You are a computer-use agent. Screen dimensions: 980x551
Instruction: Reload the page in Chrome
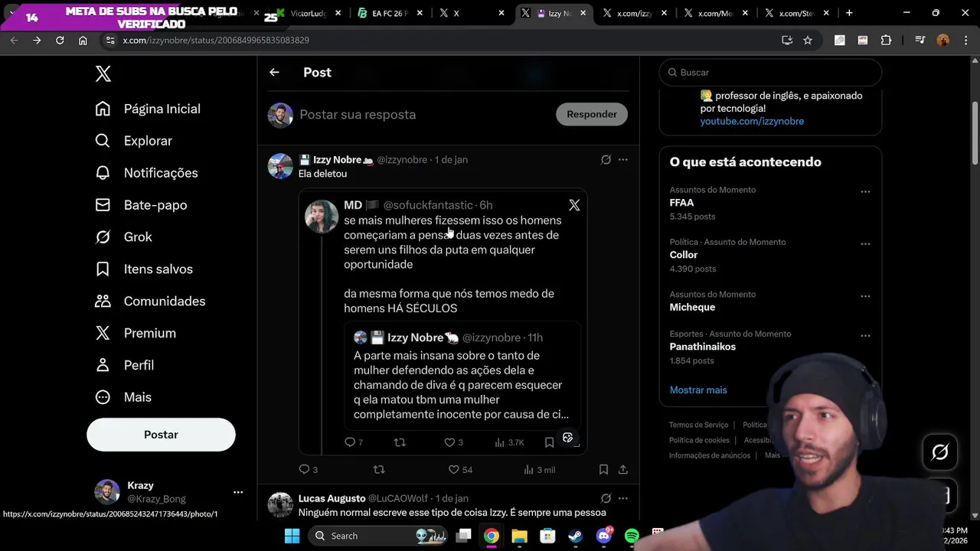click(x=60, y=40)
